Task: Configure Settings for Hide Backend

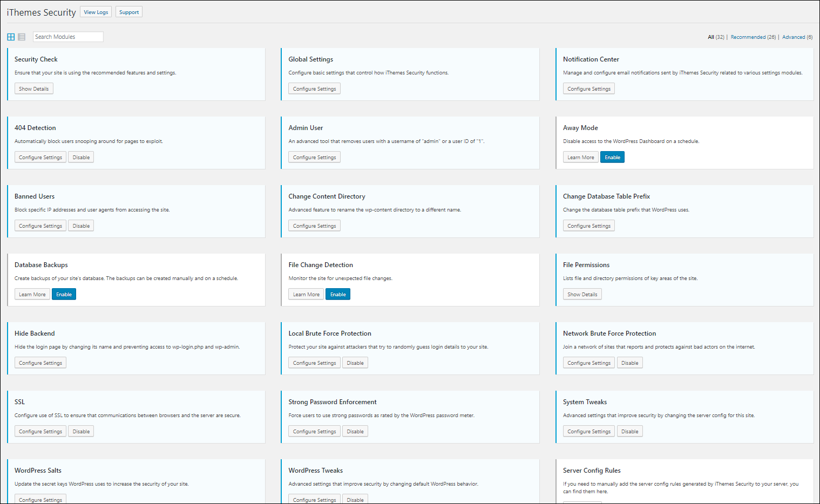Action: click(x=40, y=363)
